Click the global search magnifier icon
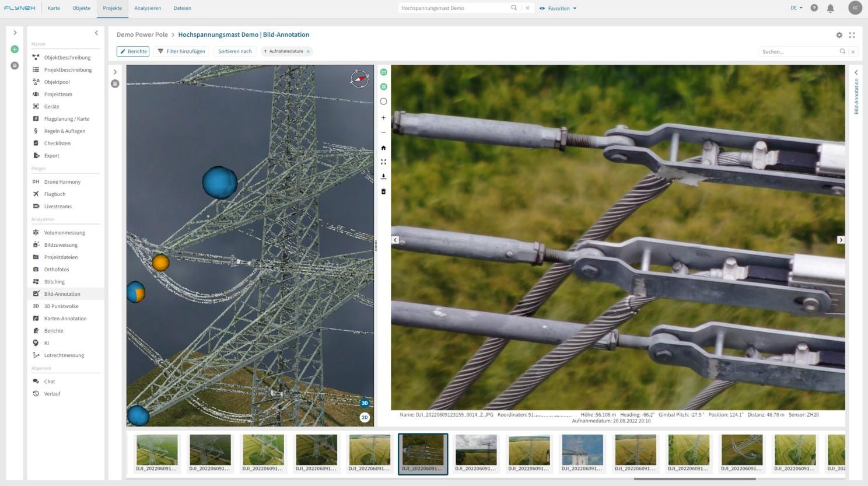This screenshot has height=486, width=868. point(513,8)
